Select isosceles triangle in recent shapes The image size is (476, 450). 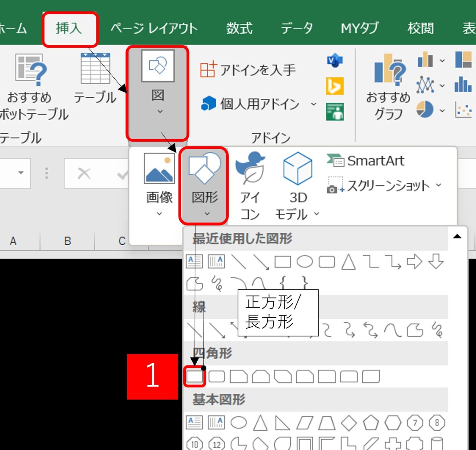[349, 262]
